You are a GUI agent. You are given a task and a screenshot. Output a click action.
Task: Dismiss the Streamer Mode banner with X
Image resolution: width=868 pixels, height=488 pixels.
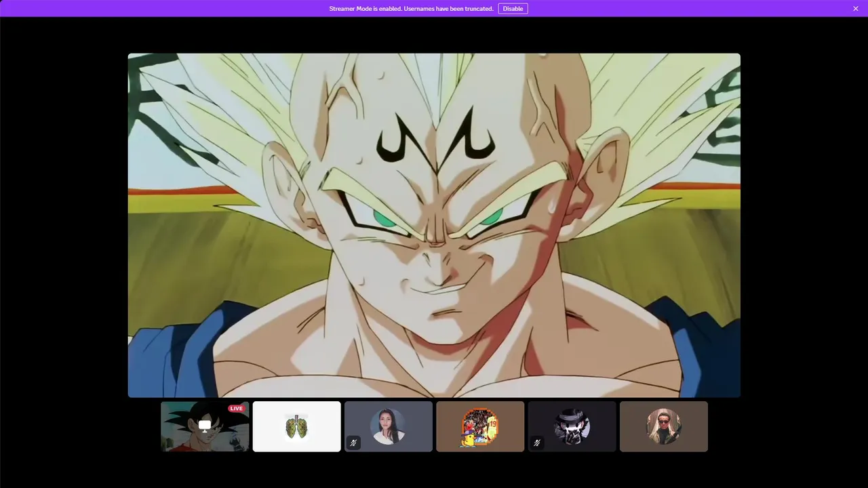(x=856, y=9)
